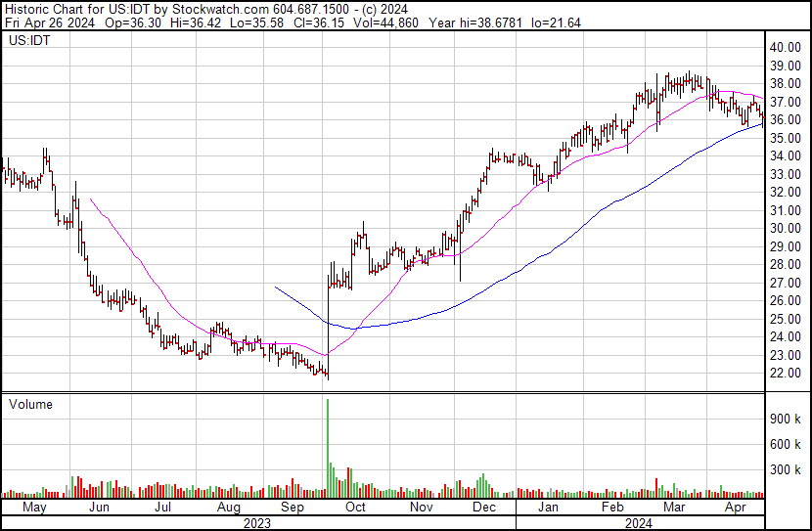Click the Apr month label
This screenshot has width=812, height=531.
[736, 508]
